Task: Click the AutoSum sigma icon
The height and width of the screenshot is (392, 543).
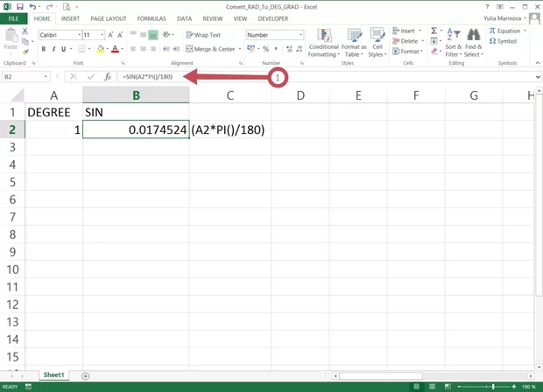Action: point(434,31)
